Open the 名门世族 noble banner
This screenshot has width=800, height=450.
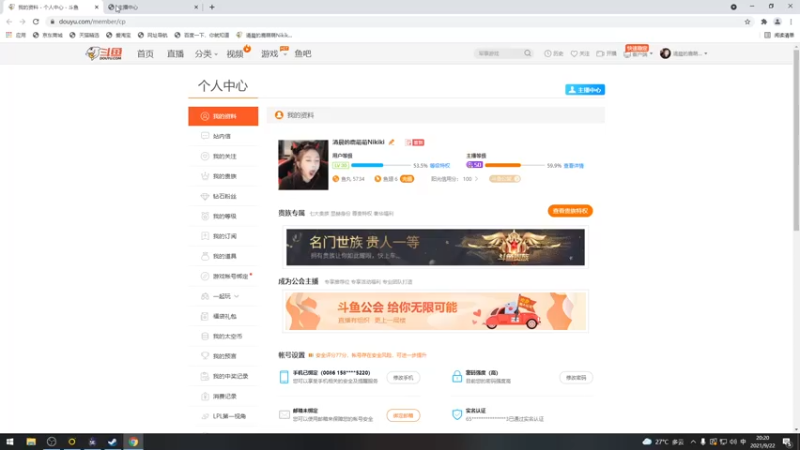(435, 247)
